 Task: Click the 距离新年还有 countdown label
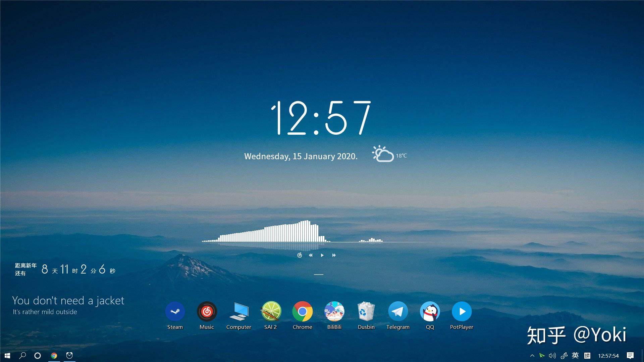pyautogui.click(x=25, y=269)
